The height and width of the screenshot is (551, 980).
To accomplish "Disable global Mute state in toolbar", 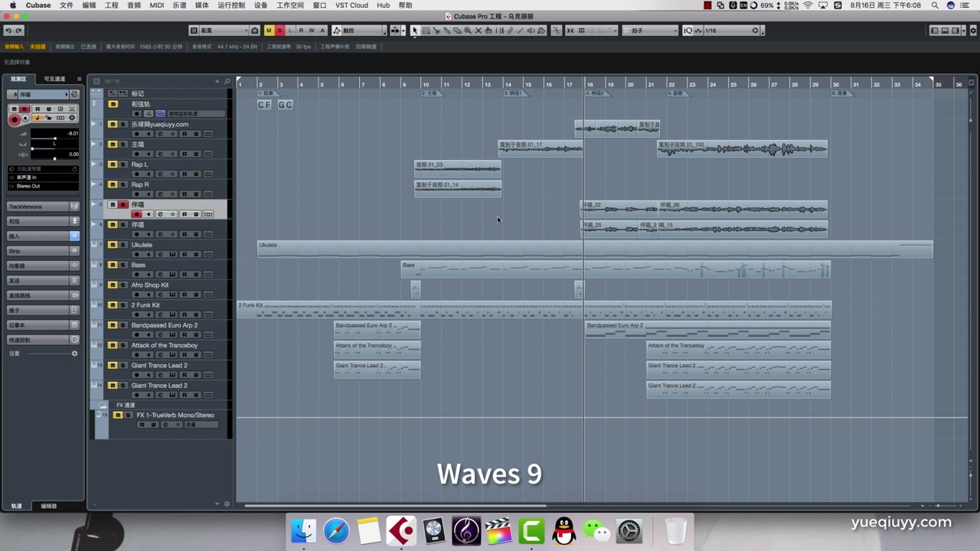I will 269,31.
